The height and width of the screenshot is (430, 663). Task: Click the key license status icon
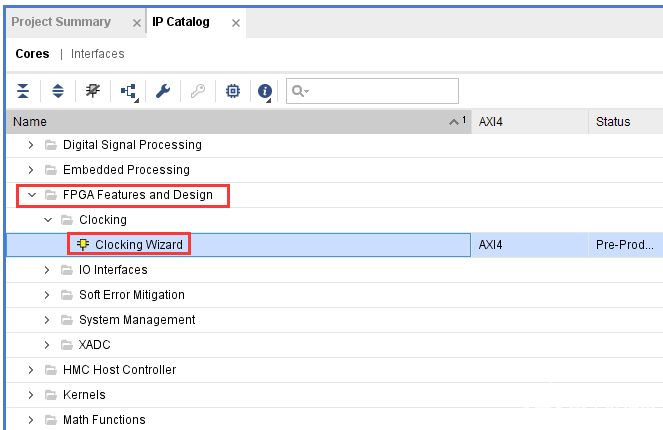pos(197,91)
